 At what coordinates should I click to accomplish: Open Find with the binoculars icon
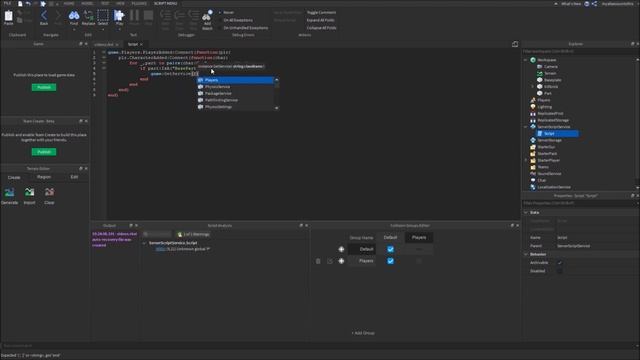(74, 16)
